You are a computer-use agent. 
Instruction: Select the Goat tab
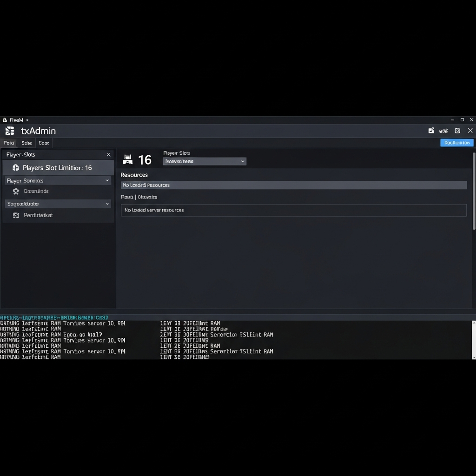pyautogui.click(x=44, y=143)
